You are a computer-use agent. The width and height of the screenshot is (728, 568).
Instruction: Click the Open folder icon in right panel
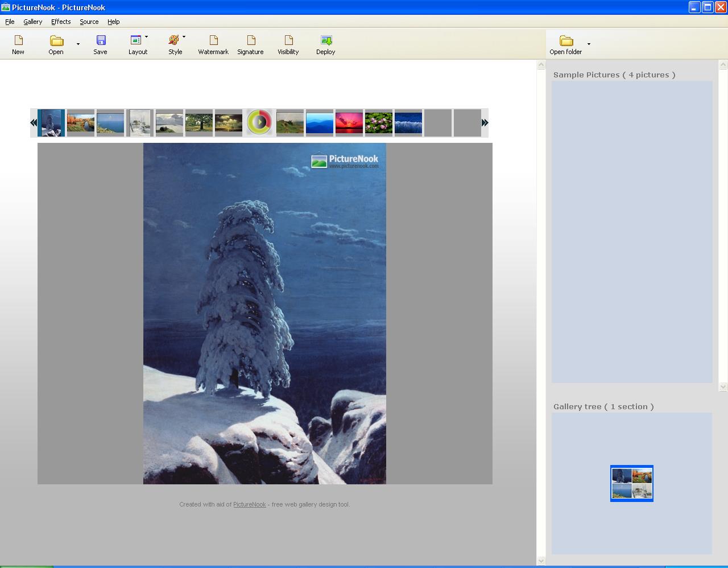[x=566, y=40]
